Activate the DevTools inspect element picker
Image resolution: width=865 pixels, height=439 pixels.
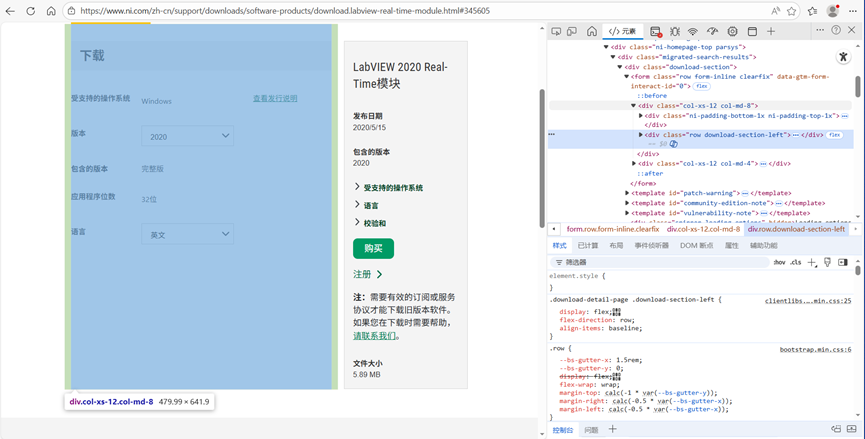(x=556, y=31)
